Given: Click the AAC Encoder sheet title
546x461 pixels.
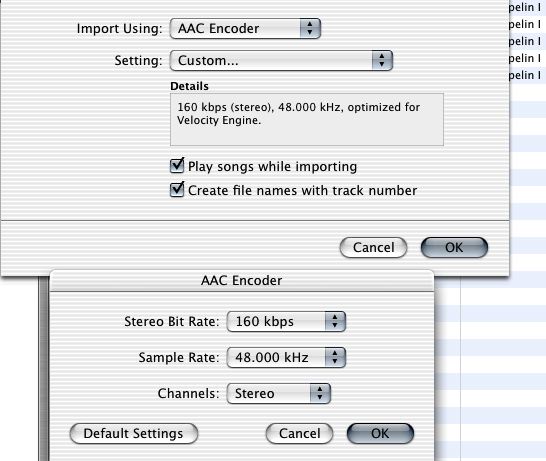Looking at the screenshot, I should tap(242, 281).
